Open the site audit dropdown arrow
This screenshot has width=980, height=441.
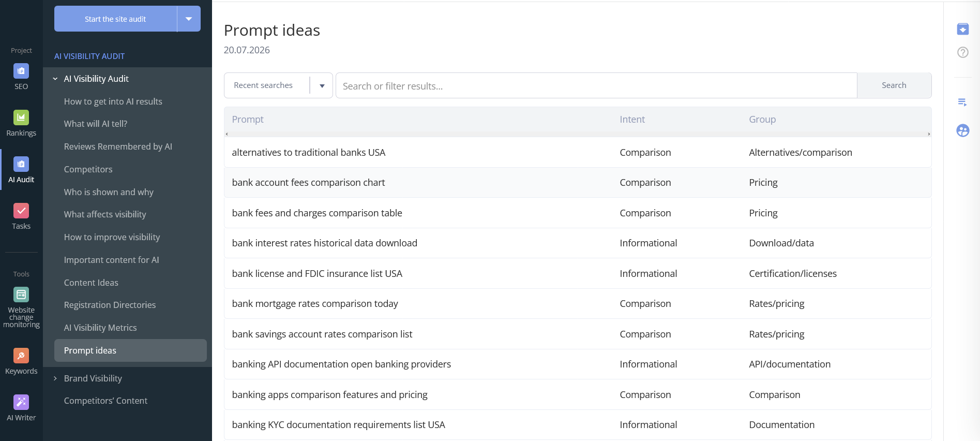click(x=189, y=19)
